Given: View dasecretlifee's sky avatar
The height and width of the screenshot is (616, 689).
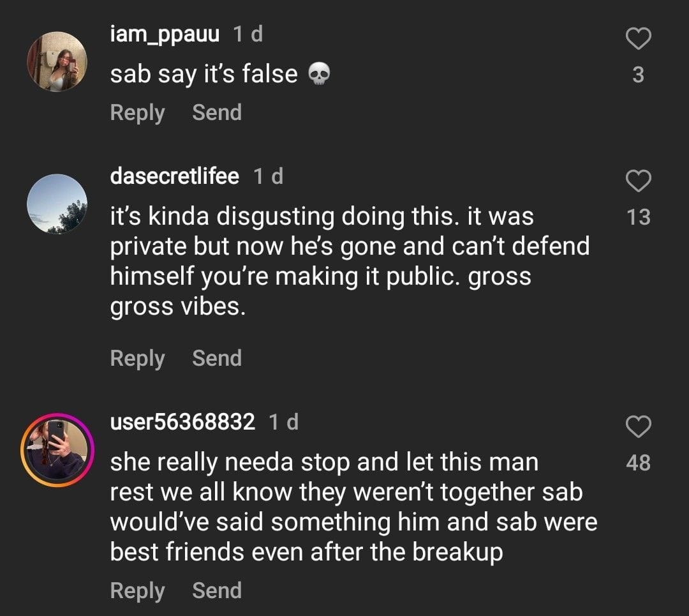Looking at the screenshot, I should point(57,204).
